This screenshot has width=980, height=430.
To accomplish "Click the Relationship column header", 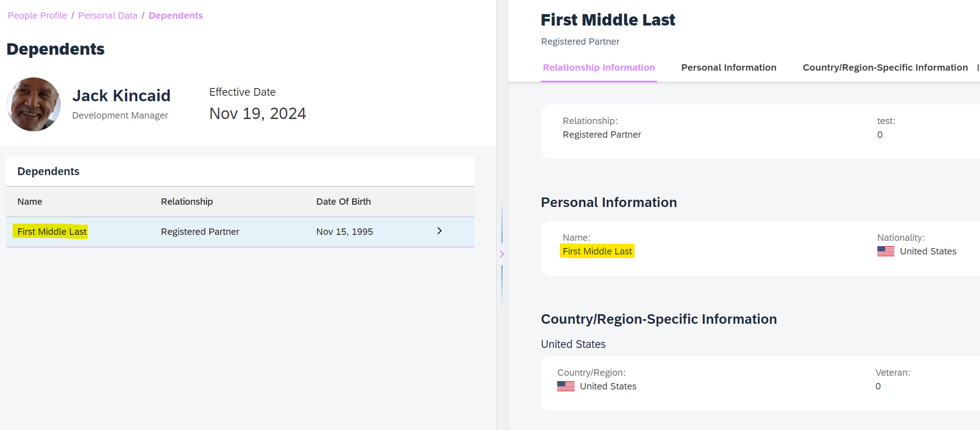I will click(x=187, y=202).
